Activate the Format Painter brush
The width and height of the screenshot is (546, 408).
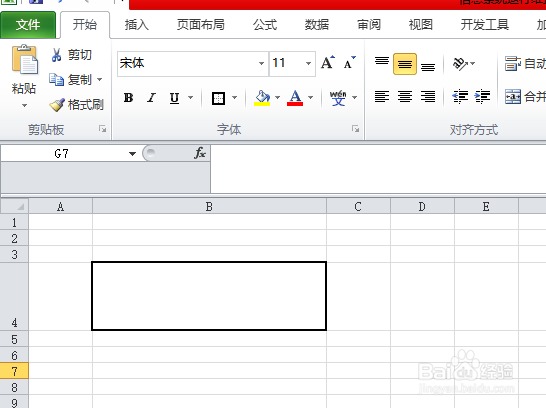tap(57, 105)
